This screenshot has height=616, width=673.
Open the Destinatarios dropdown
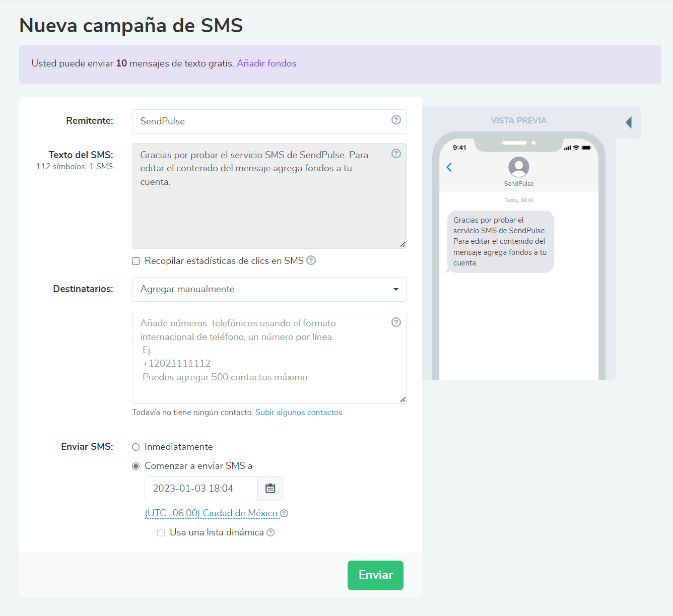(269, 290)
